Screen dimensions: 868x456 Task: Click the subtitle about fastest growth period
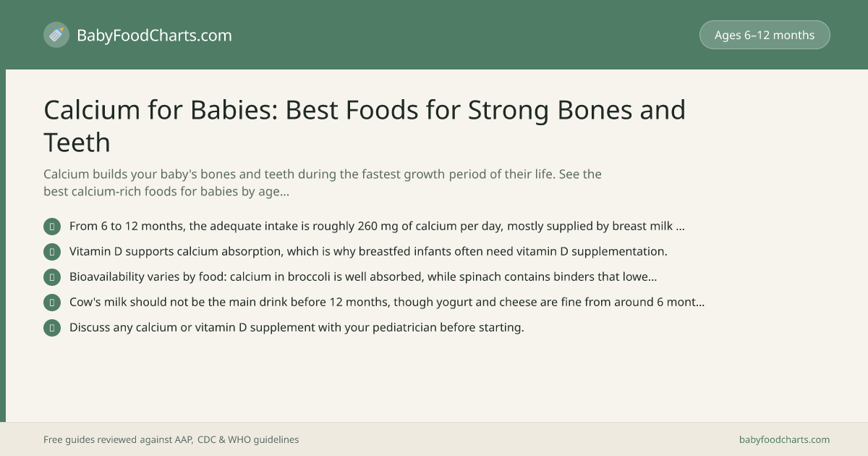[x=323, y=183]
